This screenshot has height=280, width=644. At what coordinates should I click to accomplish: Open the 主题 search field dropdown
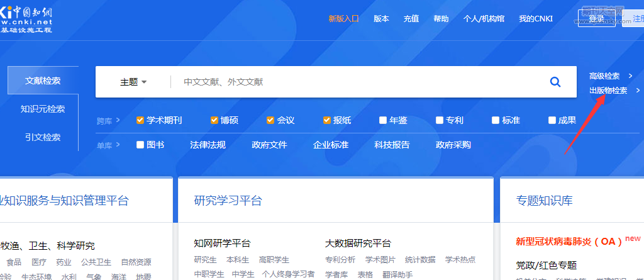click(133, 82)
